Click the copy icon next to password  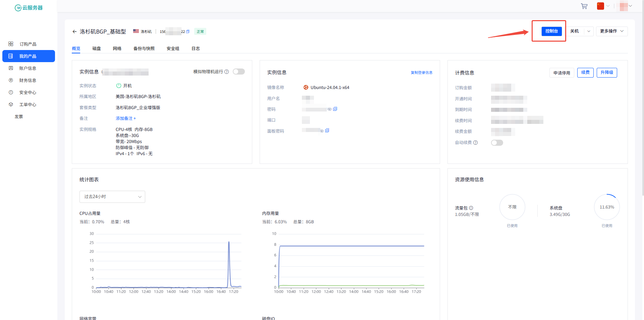335,109
